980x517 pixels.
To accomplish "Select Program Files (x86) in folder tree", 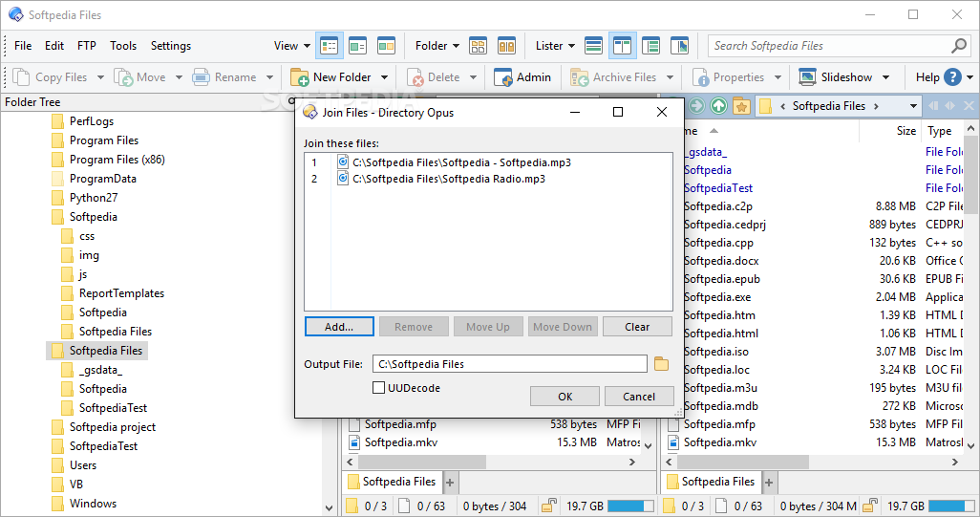I will point(117,160).
